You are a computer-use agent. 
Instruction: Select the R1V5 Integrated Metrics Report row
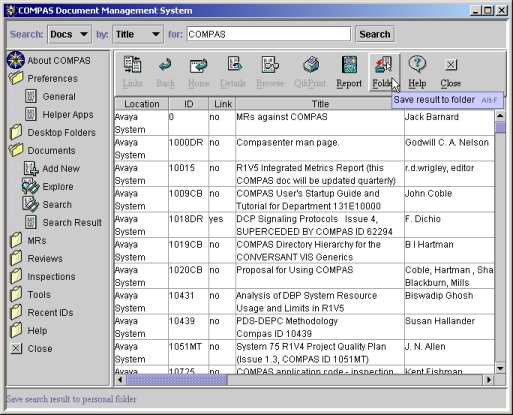click(x=304, y=174)
